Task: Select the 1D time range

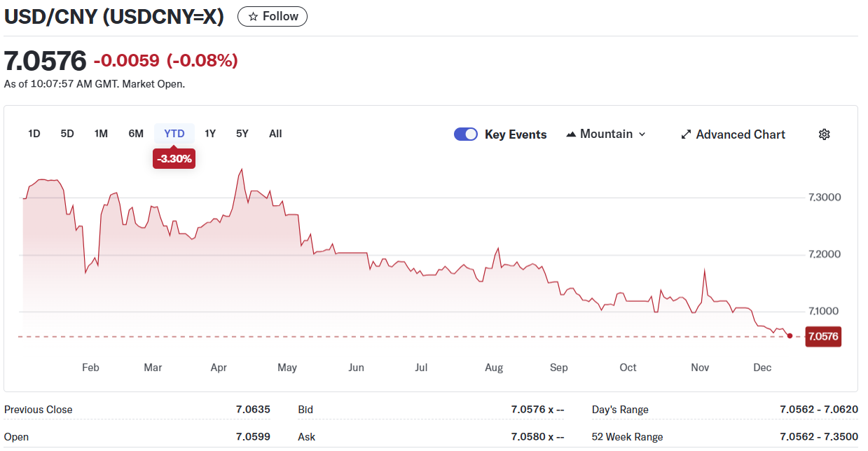Action: point(34,134)
